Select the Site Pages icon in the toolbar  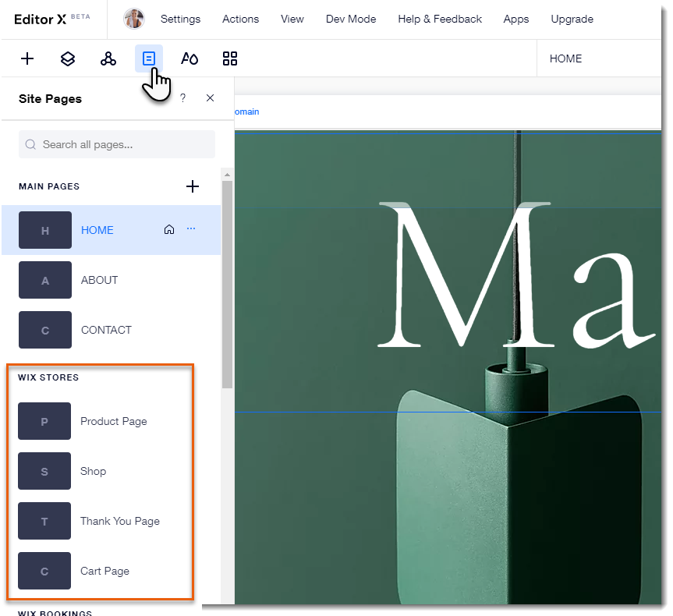tap(149, 58)
